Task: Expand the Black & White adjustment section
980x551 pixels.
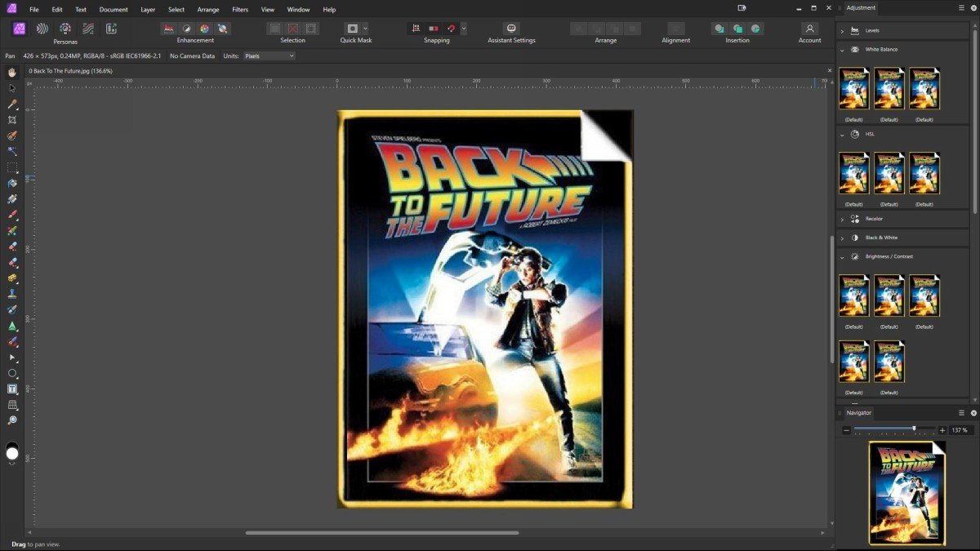Action: pos(842,238)
